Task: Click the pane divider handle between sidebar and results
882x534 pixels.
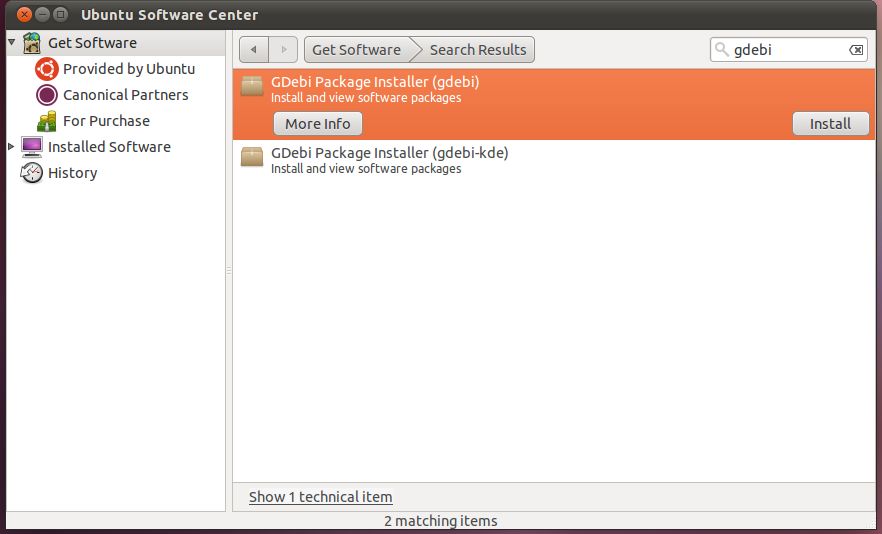Action: tap(229, 271)
